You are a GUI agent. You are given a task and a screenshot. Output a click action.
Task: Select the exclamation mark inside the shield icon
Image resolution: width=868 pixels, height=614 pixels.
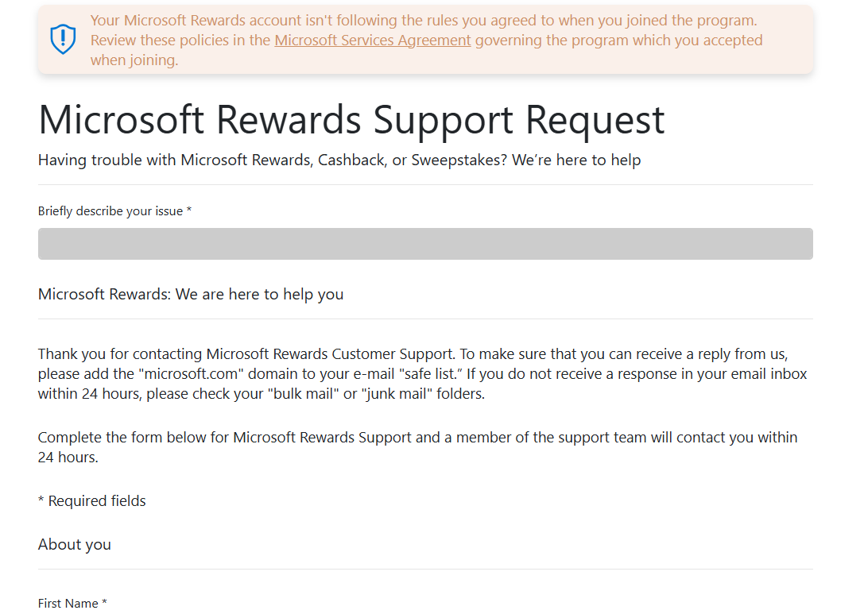click(x=63, y=37)
